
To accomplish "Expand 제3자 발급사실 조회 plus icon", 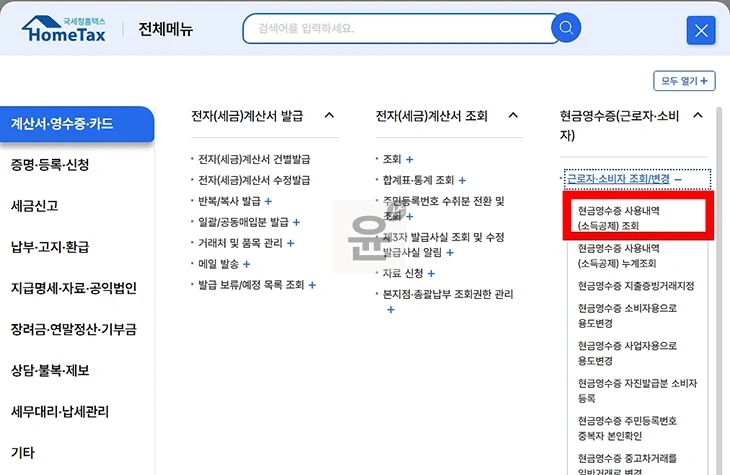I will coord(450,253).
